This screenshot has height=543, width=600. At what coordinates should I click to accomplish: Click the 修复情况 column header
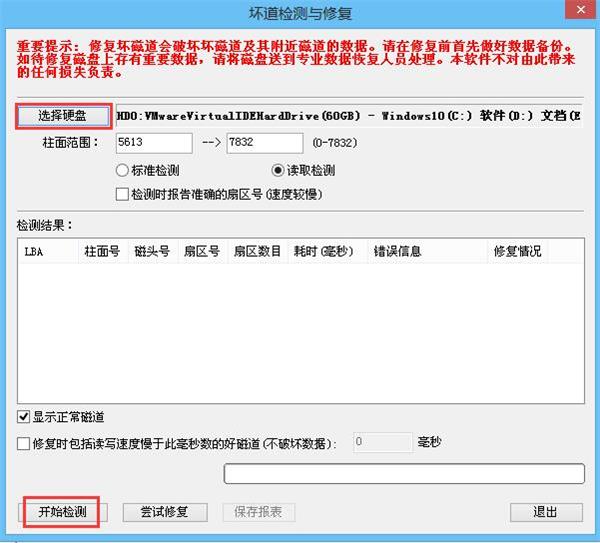point(518,251)
